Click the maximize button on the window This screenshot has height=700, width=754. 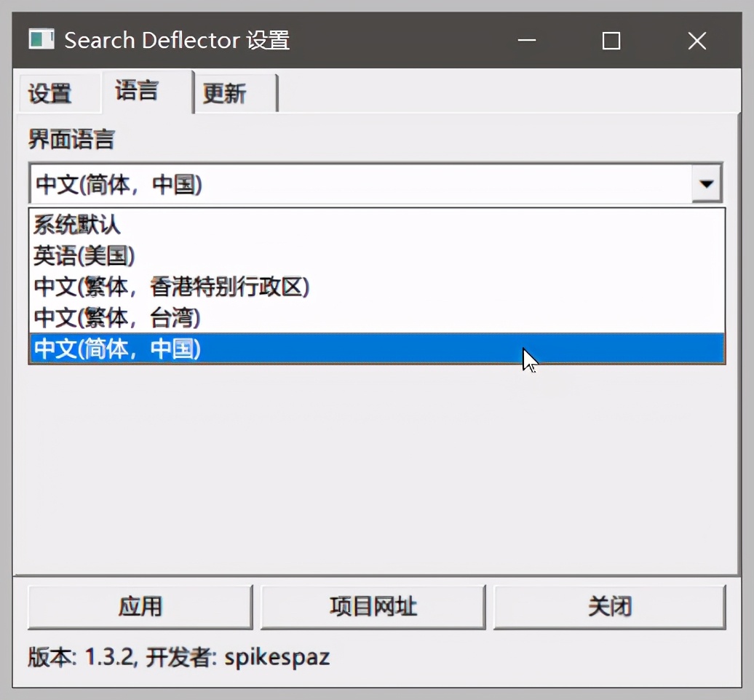(611, 41)
